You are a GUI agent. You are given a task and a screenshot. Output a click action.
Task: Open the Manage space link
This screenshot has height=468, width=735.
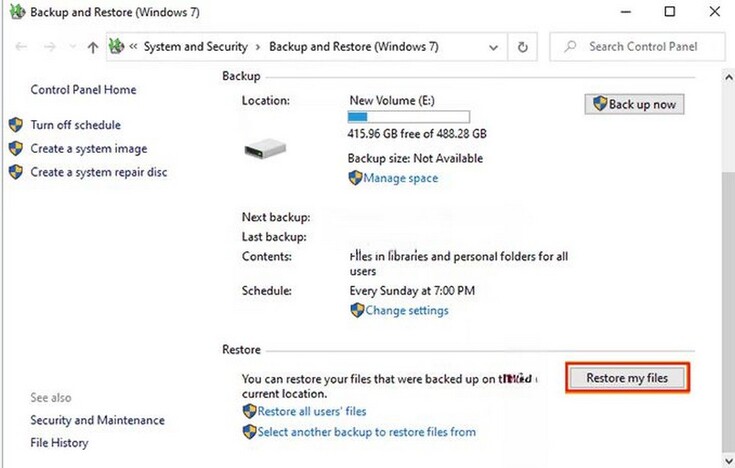(x=401, y=178)
